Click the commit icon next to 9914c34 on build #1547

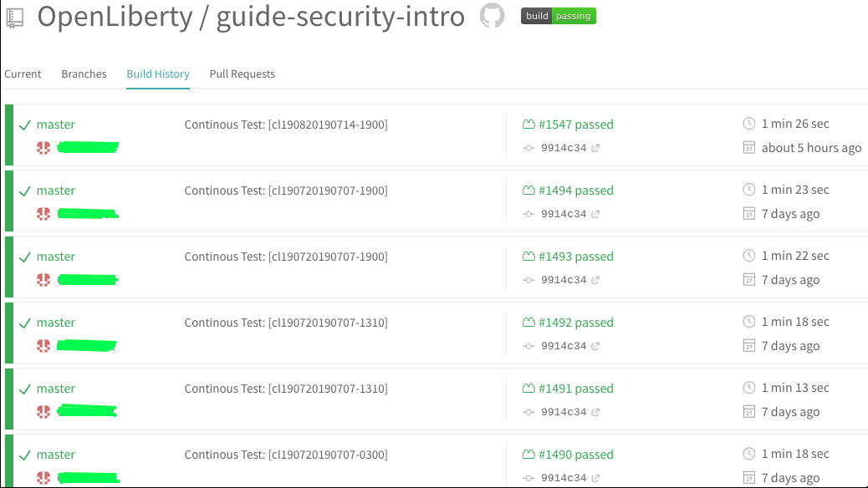[x=528, y=148]
